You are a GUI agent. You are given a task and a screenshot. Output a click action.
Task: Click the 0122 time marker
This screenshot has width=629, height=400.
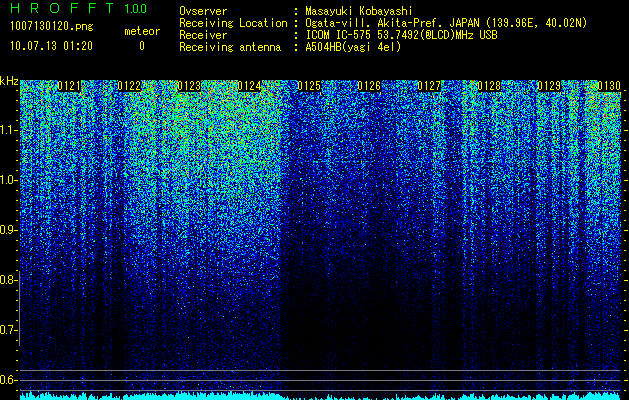tap(129, 86)
